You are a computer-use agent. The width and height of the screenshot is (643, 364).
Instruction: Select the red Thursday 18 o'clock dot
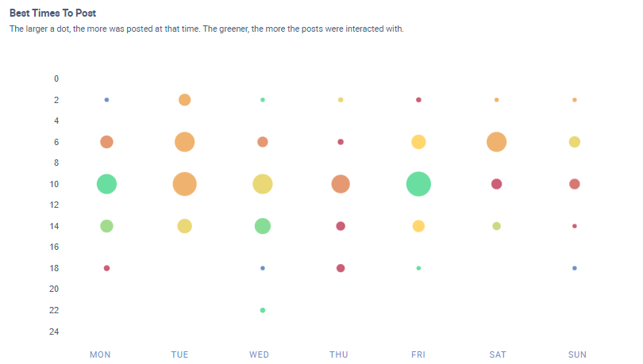pos(341,268)
